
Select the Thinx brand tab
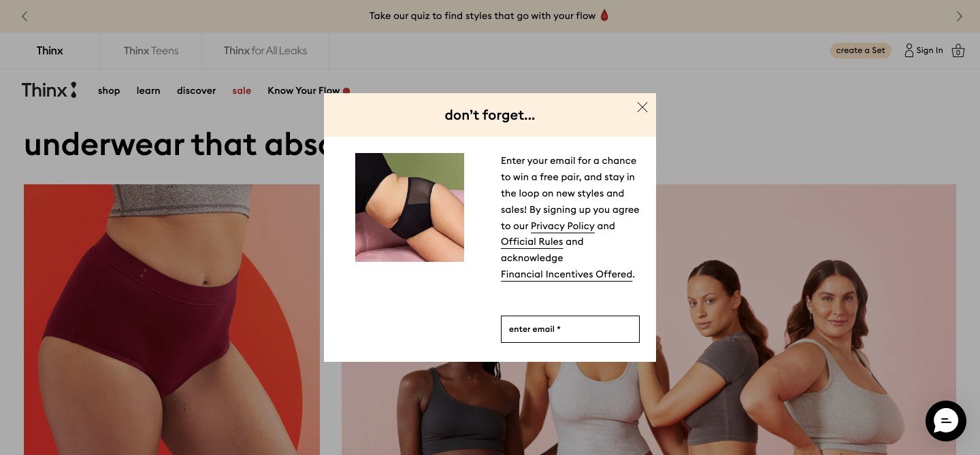[x=50, y=50]
